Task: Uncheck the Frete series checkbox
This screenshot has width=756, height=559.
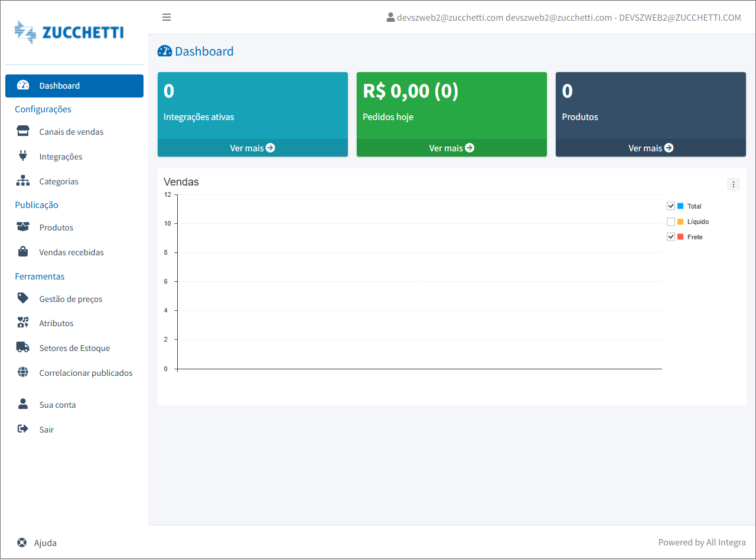Action: pyautogui.click(x=671, y=237)
